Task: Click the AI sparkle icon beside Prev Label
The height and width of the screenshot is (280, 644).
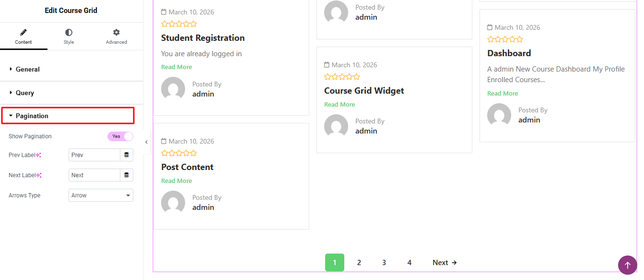Action: (x=39, y=155)
